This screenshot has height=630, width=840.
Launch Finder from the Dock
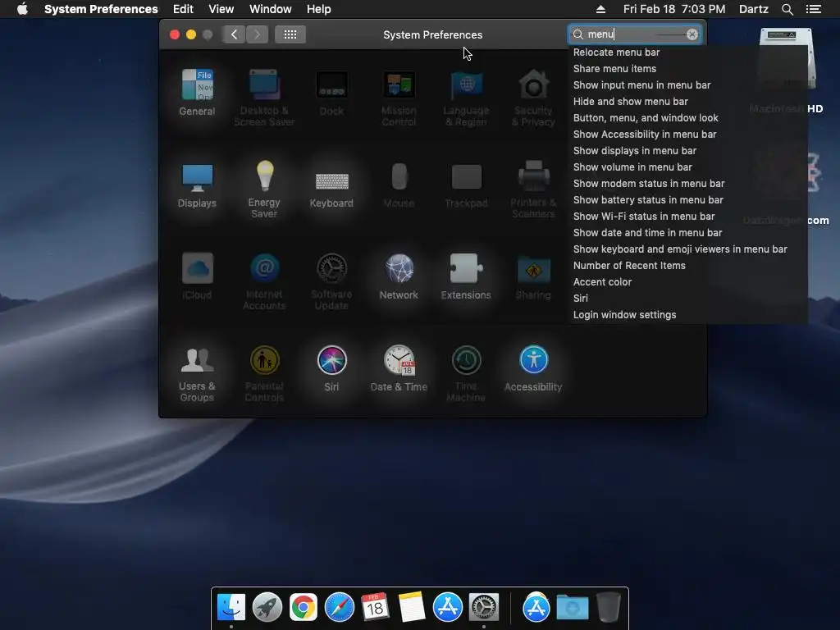click(231, 607)
